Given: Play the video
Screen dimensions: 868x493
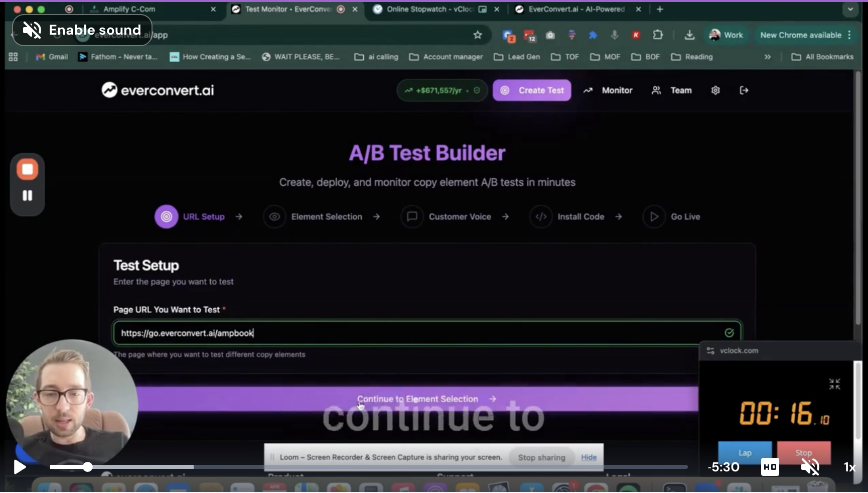Looking at the screenshot, I should (20, 467).
